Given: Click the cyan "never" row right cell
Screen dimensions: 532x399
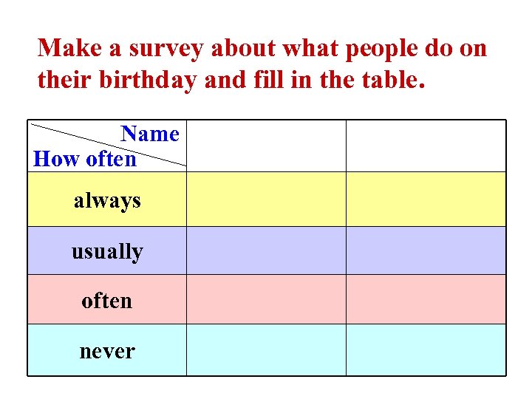Looking at the screenshot, I should click(x=426, y=350).
